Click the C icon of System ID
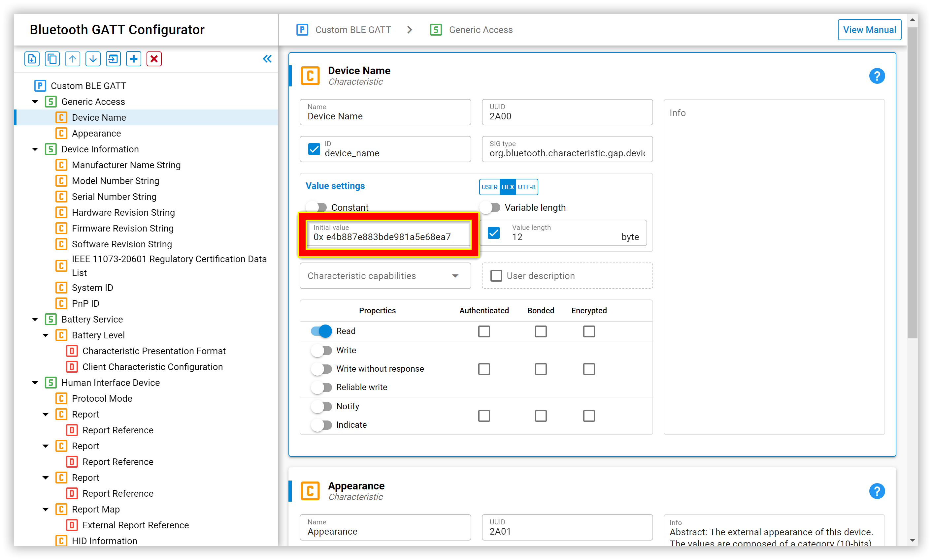The width and height of the screenshot is (932, 560). (x=61, y=288)
